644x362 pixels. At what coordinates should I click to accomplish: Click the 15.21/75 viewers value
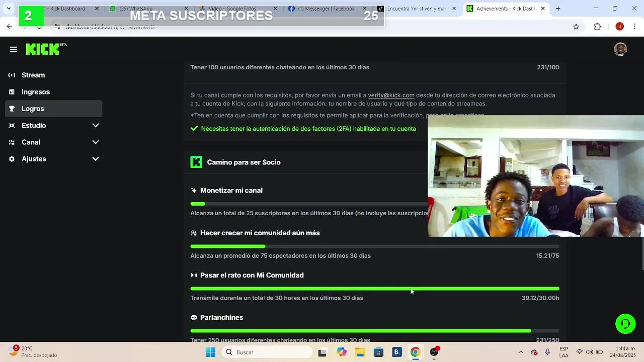tap(547, 255)
